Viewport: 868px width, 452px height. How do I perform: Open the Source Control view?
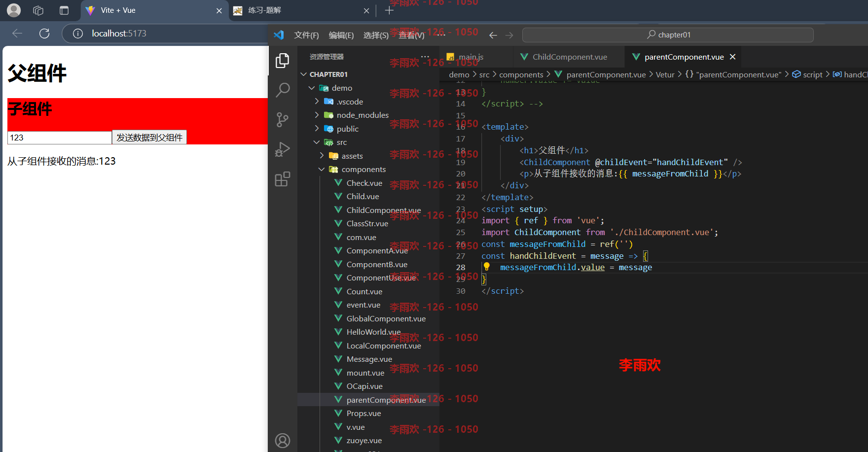[283, 120]
